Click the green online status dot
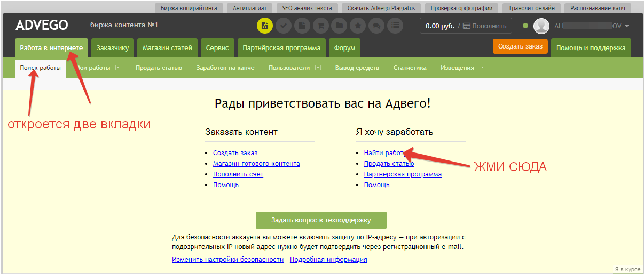Viewport: 644px width, 274px height. (525, 26)
